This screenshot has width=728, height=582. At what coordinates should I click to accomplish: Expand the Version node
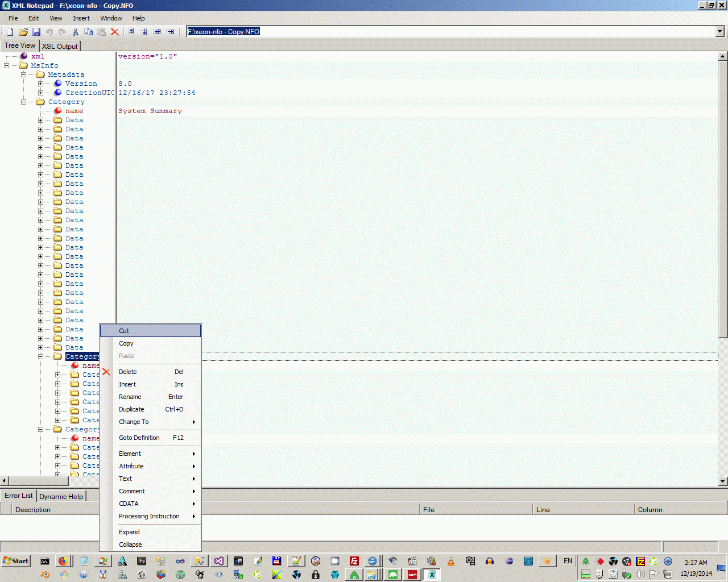coord(41,84)
